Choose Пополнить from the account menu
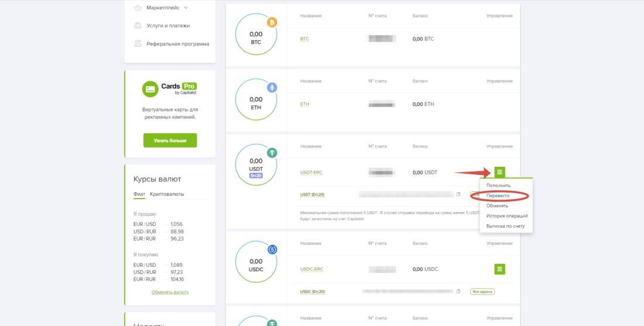This screenshot has height=326, width=644. [498, 186]
